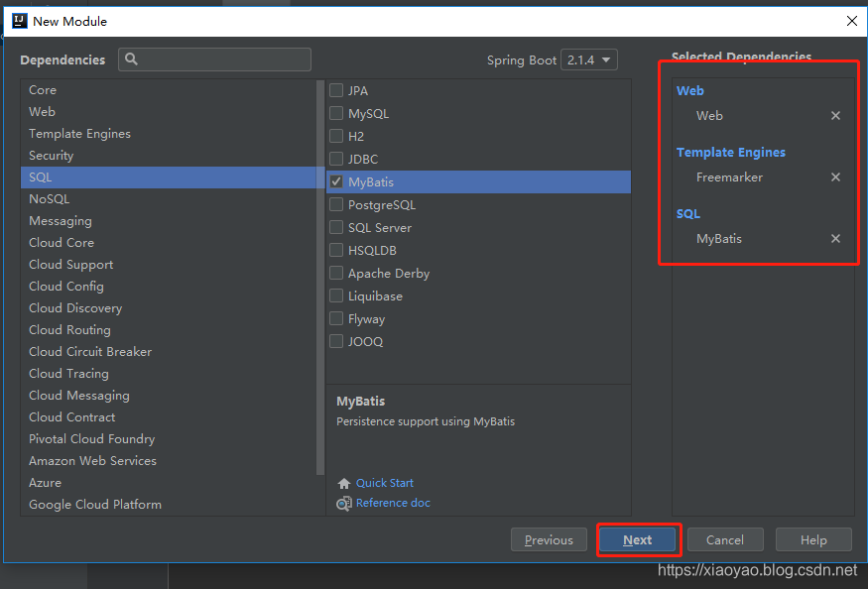868x589 pixels.
Task: Remove Web dependency using its X icon
Action: tap(835, 115)
